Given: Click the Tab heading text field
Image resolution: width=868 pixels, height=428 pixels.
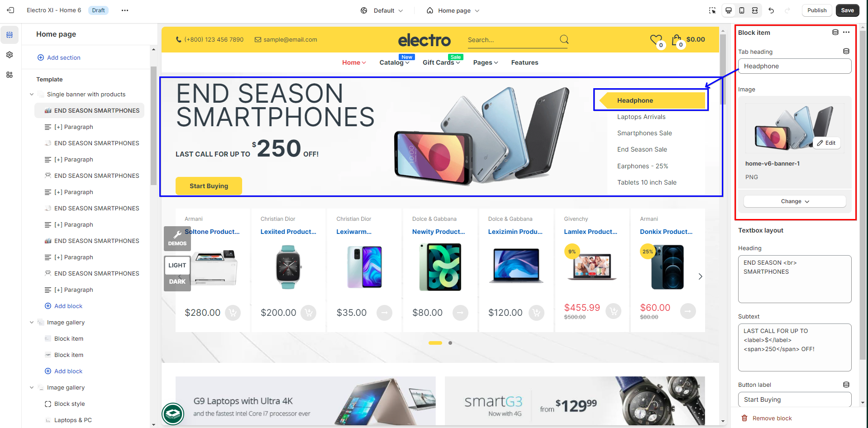Looking at the screenshot, I should pyautogui.click(x=795, y=66).
